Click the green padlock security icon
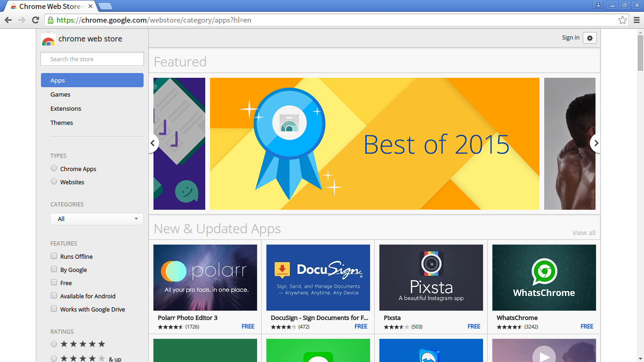 point(50,20)
